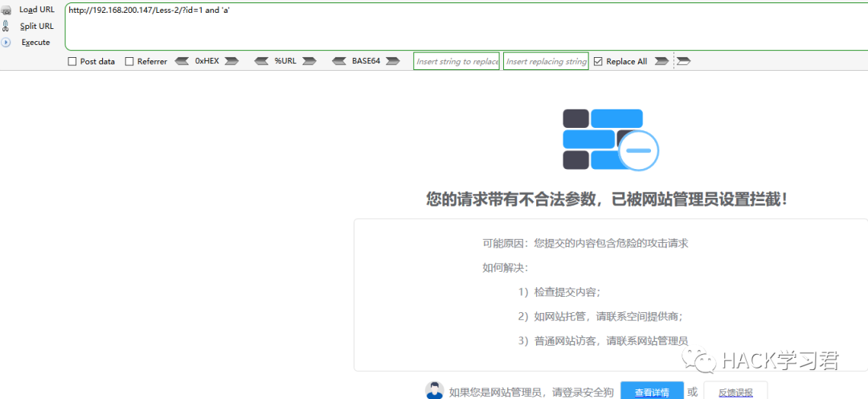Click the 如网站托管 step text
The width and height of the screenshot is (868, 399).
(x=600, y=316)
